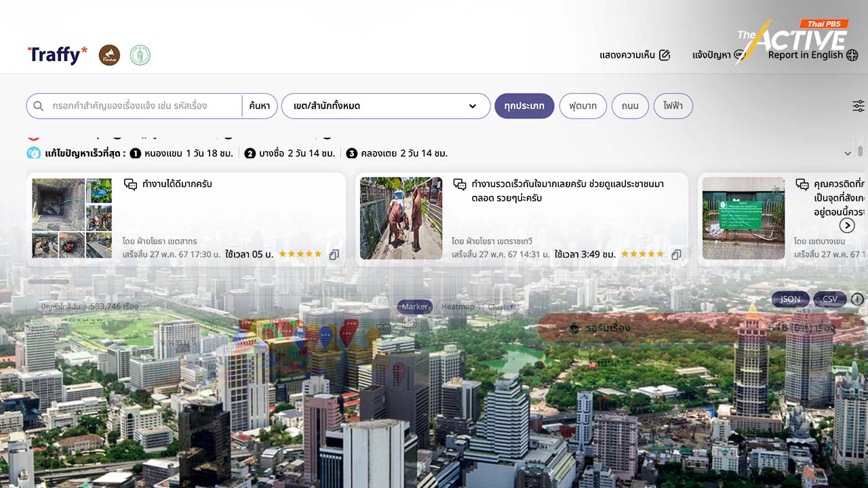868x488 pixels.
Task: Click the copy icon on the first feedback card
Action: pyautogui.click(x=334, y=255)
